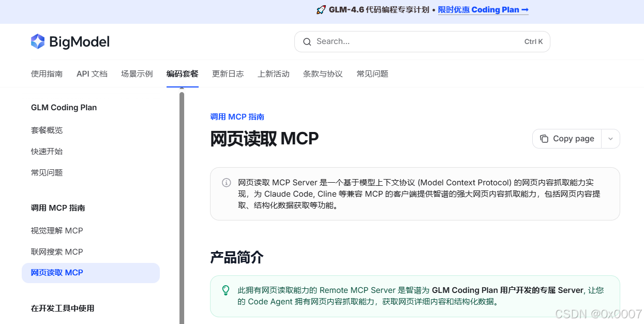Image resolution: width=644 pixels, height=324 pixels.
Task: Click the copy icon in Copy page button
Action: coord(544,139)
